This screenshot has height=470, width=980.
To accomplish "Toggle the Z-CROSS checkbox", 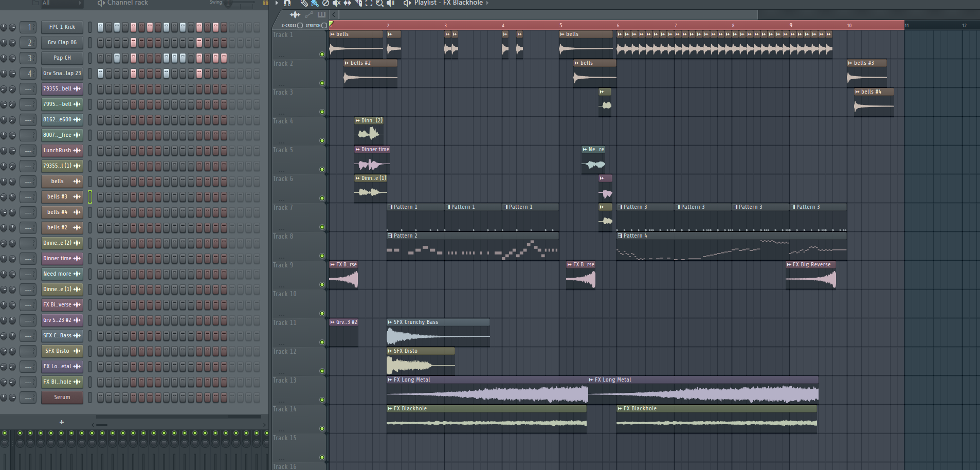I will pyautogui.click(x=300, y=25).
